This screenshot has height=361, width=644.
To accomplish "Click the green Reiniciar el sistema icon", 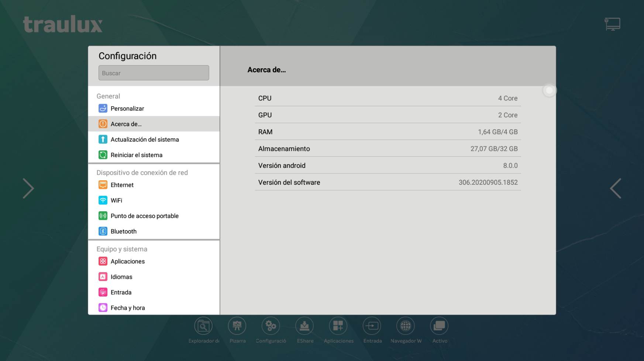I will (x=103, y=155).
